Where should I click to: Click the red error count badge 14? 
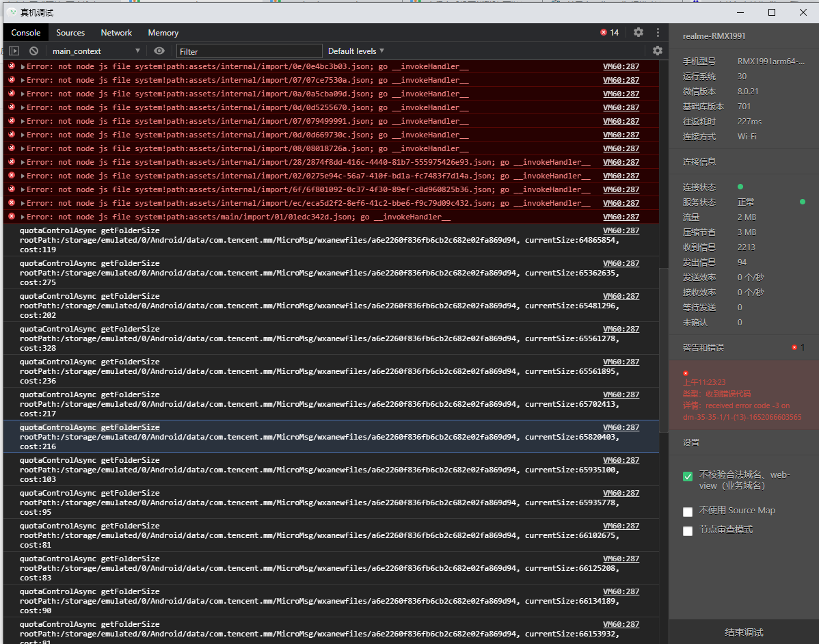coord(610,32)
